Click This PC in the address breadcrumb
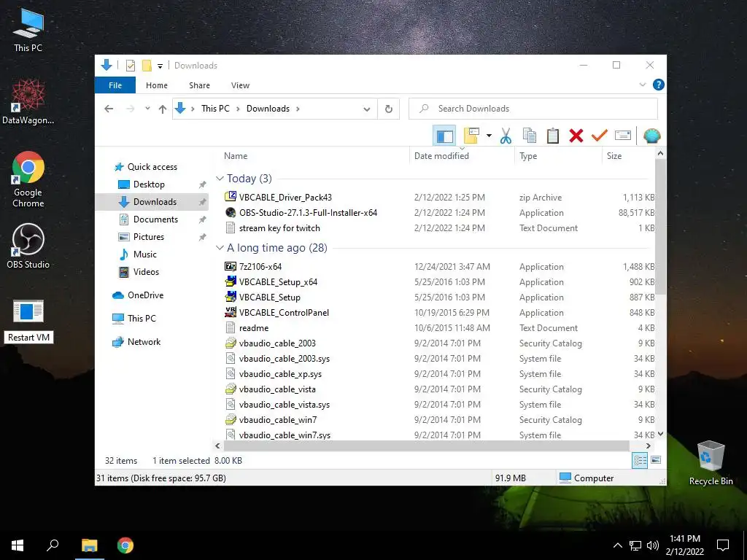This screenshot has width=747, height=560. tap(215, 109)
